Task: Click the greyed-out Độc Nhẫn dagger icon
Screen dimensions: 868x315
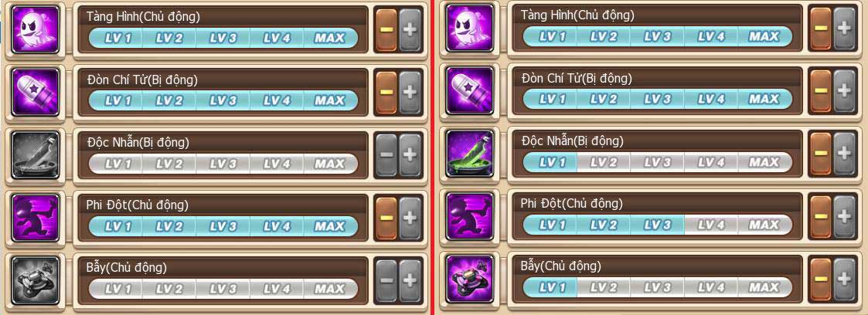Action: (x=35, y=154)
